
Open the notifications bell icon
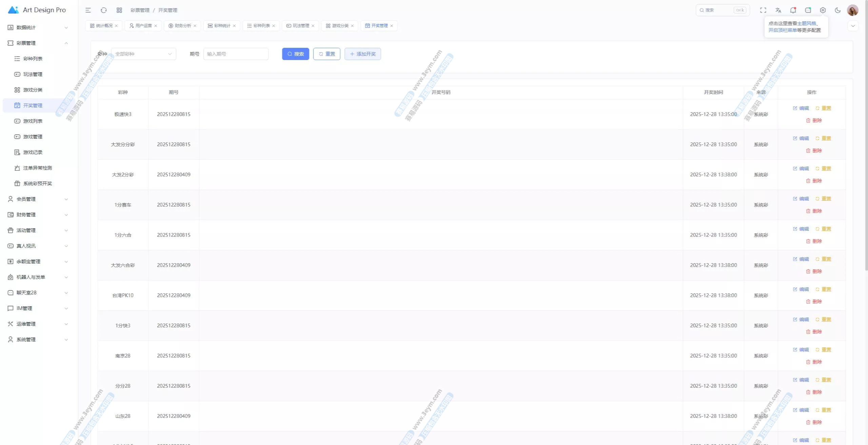coord(793,10)
